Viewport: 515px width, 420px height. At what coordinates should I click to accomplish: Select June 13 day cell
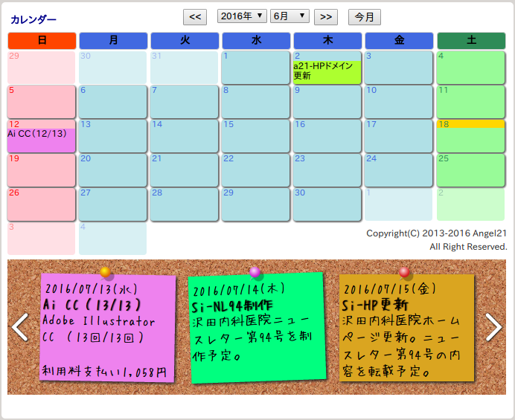(x=112, y=136)
